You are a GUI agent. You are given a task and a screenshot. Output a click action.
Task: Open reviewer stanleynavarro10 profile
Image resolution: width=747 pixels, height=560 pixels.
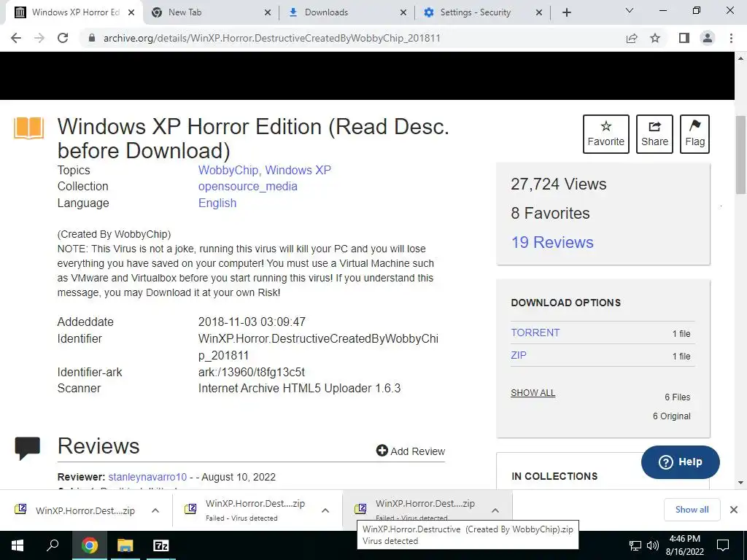click(x=147, y=477)
